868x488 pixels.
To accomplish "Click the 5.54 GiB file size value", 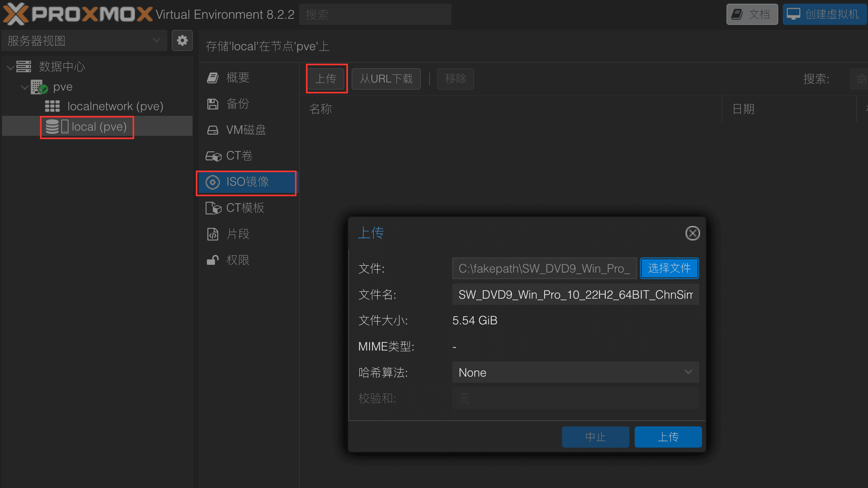I will 475,320.
